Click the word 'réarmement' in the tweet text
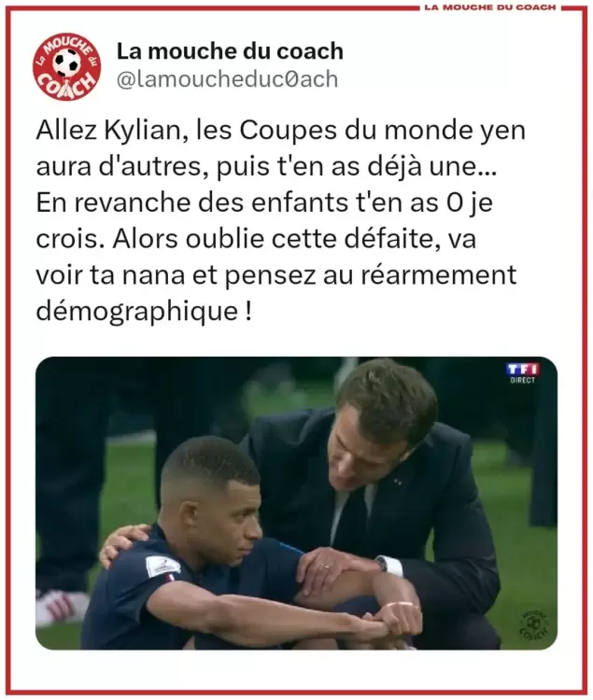The width and height of the screenshot is (593, 700). click(x=439, y=274)
